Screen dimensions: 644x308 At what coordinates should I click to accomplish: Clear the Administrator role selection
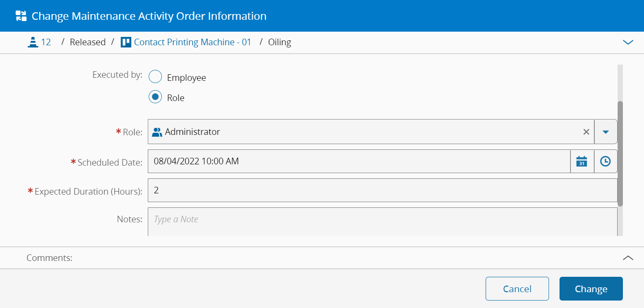[x=586, y=132]
